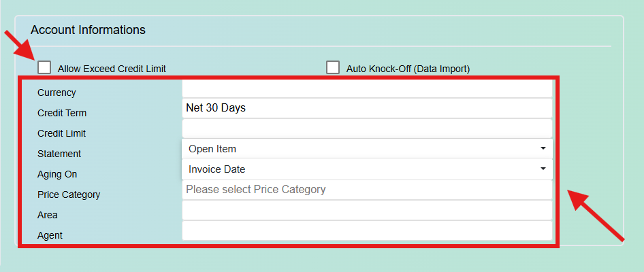The height and width of the screenshot is (272, 644).
Task: Open the Statement dropdown showing Open Item
Action: click(x=367, y=148)
